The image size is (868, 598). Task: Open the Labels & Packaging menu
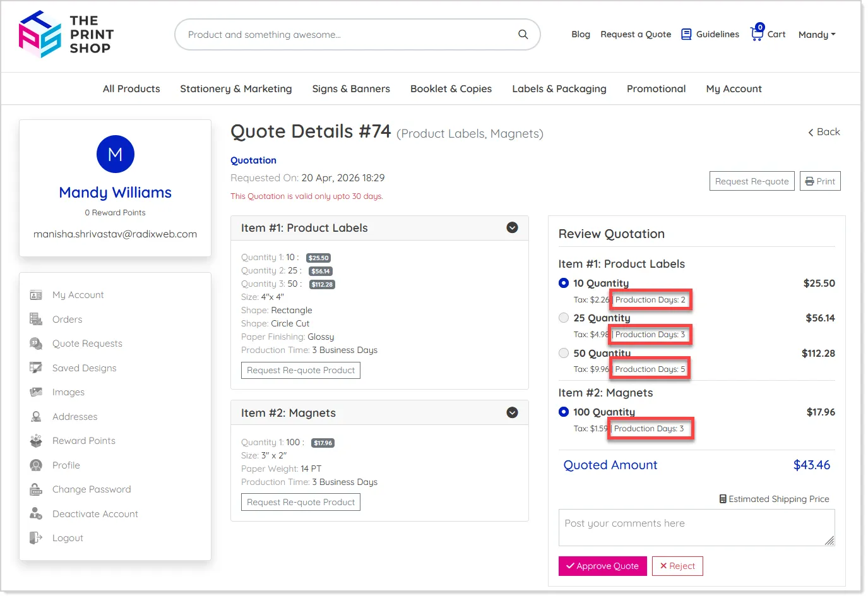tap(559, 88)
